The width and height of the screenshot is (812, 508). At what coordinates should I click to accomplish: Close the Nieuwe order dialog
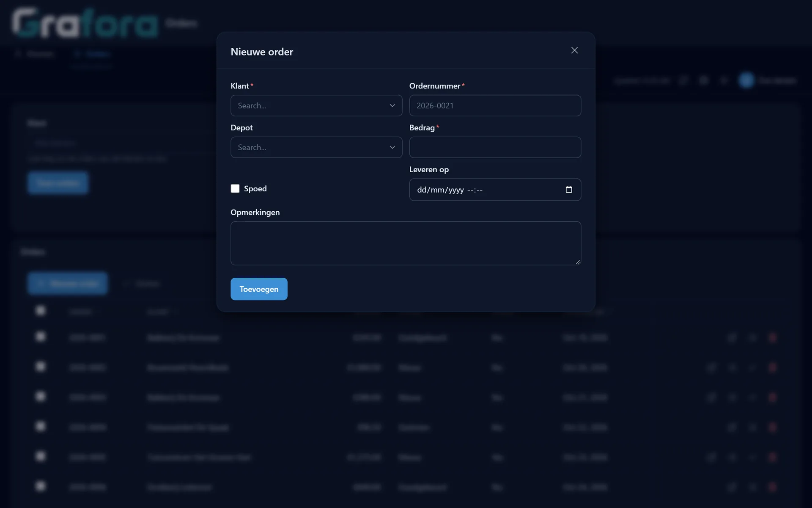[574, 50]
